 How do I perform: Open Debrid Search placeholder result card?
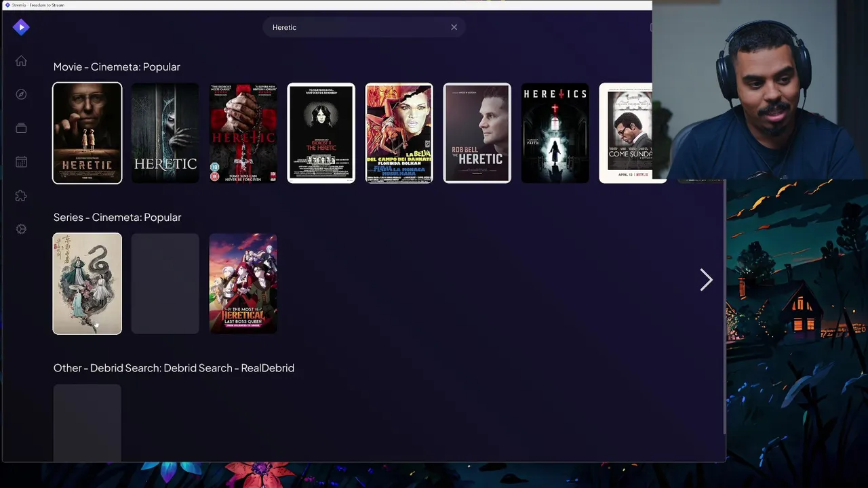pyautogui.click(x=87, y=423)
